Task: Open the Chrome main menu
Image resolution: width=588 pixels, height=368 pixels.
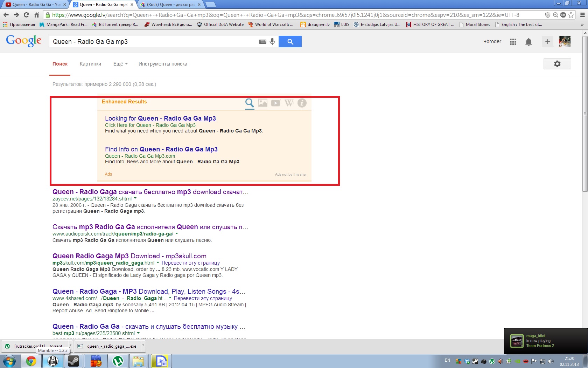Action: [x=582, y=15]
